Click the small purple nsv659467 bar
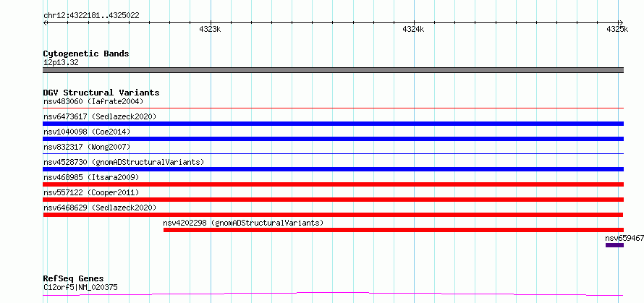The width and height of the screenshot is (644, 303). pos(614,245)
